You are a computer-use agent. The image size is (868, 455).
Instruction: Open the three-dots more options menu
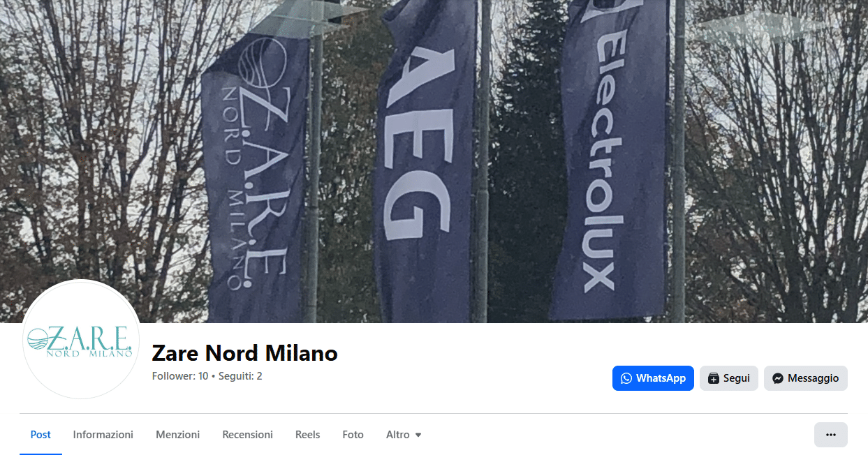[831, 435]
